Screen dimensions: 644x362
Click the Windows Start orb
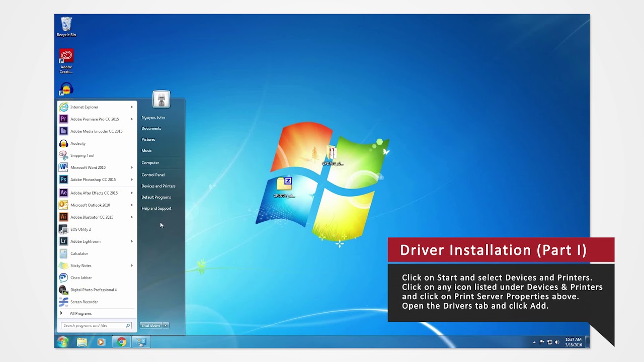point(63,342)
